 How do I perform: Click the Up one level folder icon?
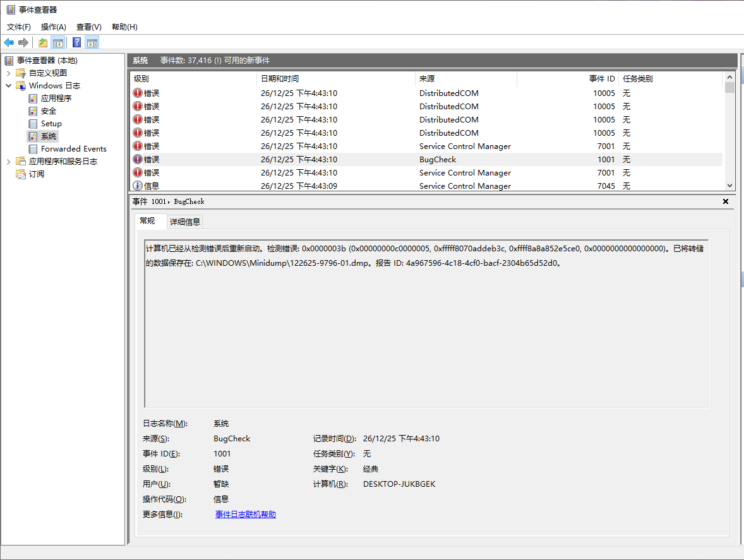coord(43,43)
